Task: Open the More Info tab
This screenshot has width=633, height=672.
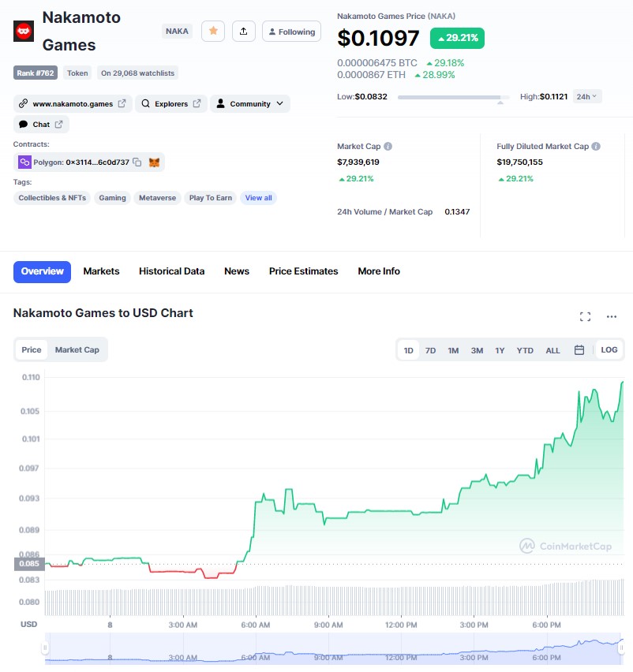Action: click(x=379, y=271)
